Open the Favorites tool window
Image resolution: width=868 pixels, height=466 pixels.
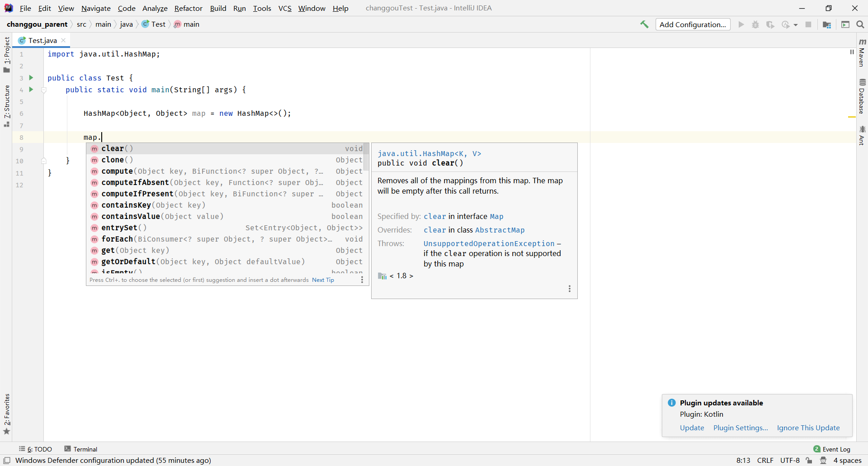(6, 414)
